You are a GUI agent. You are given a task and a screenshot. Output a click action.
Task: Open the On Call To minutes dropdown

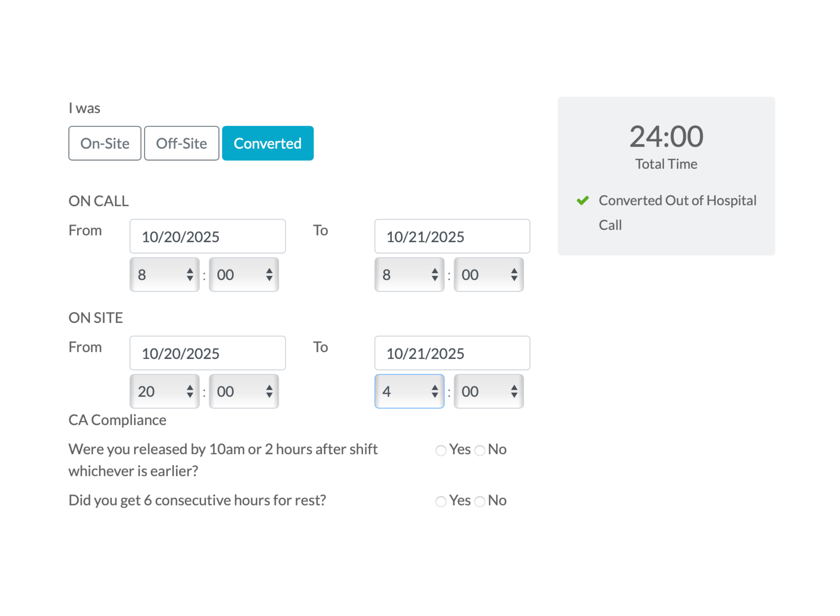click(x=489, y=274)
